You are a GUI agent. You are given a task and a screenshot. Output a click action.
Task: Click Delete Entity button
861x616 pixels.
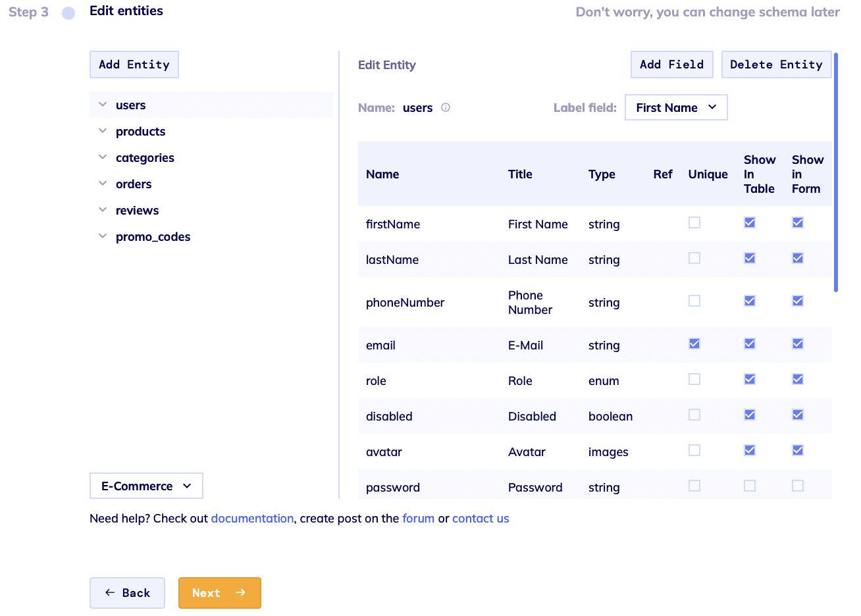(x=776, y=64)
